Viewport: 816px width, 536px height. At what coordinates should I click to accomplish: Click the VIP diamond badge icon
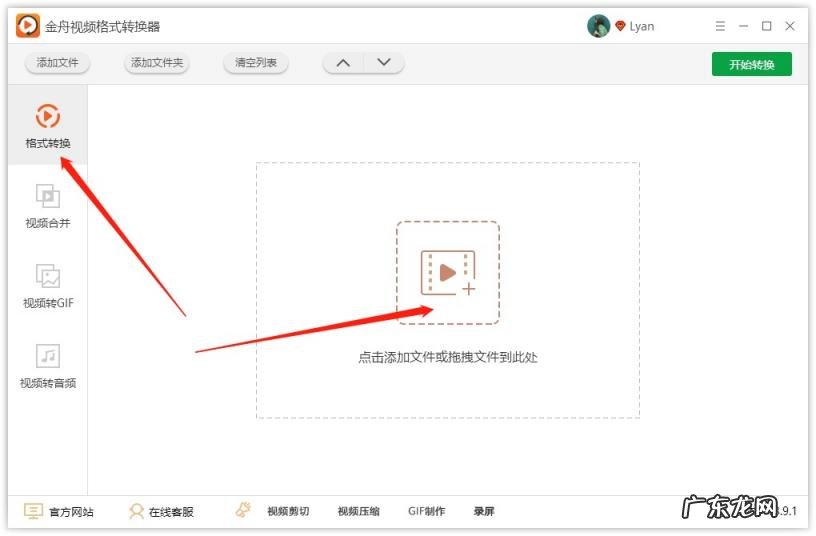pos(620,25)
